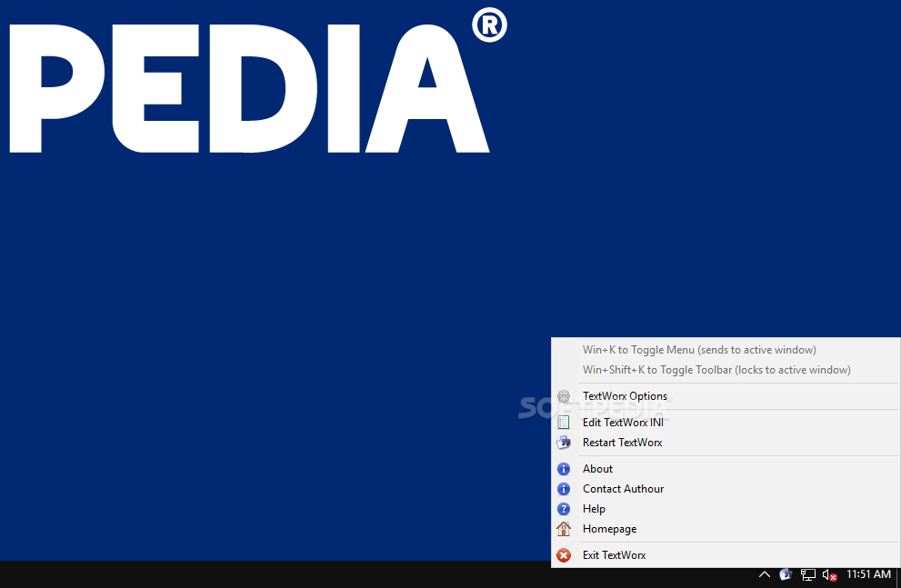Click the restart icon beside Restart TextWorx
This screenshot has height=588, width=901.
pos(564,443)
